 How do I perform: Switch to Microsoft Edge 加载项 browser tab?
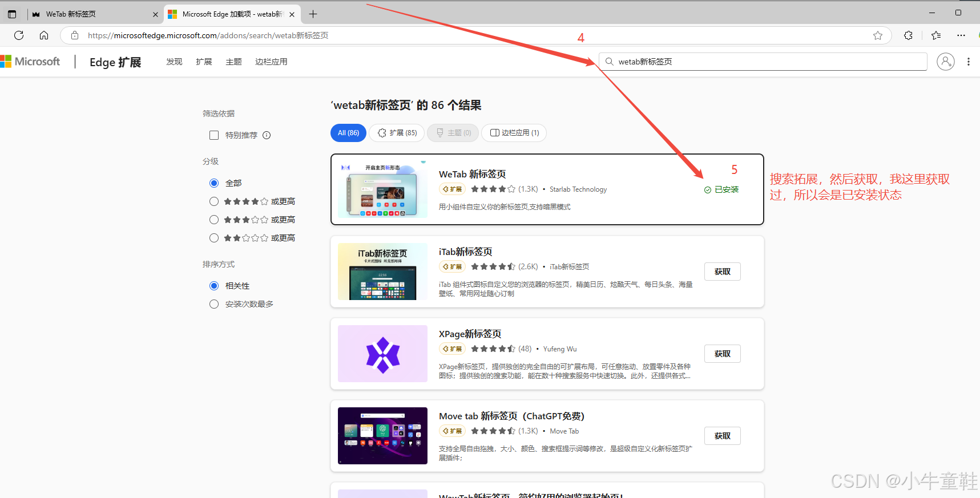[x=232, y=14]
